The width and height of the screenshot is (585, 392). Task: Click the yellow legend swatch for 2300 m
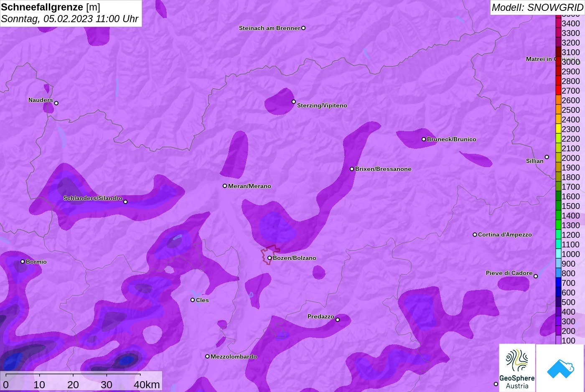tap(558, 129)
